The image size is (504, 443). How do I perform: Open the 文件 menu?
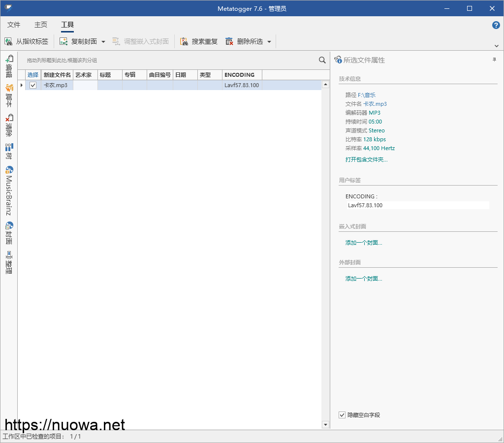point(14,25)
